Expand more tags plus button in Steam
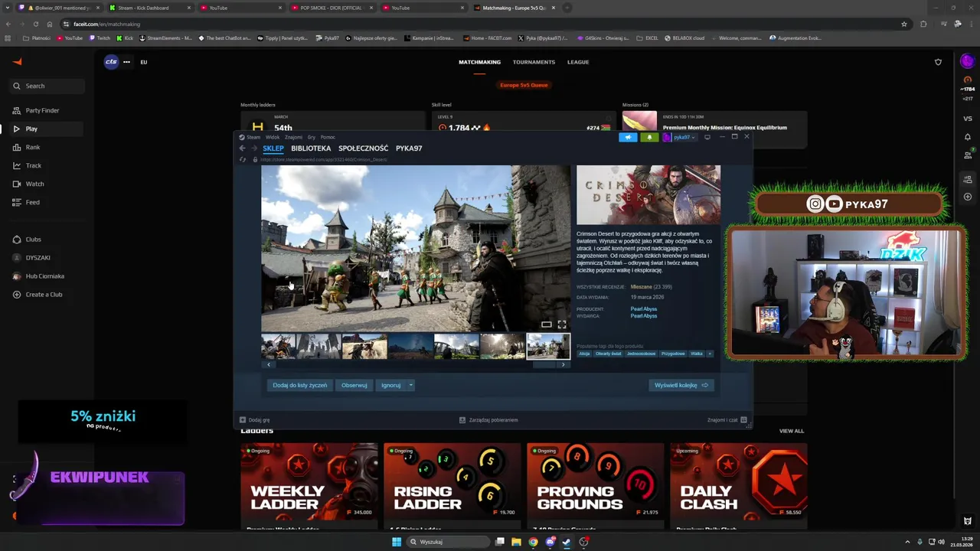Image resolution: width=980 pixels, height=551 pixels. 710,354
